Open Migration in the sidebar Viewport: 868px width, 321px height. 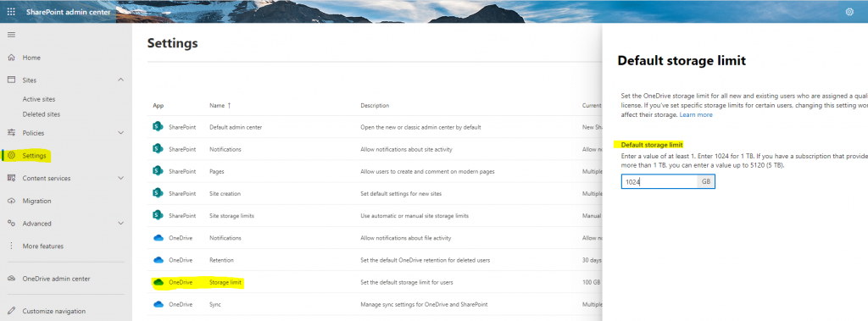click(x=36, y=201)
